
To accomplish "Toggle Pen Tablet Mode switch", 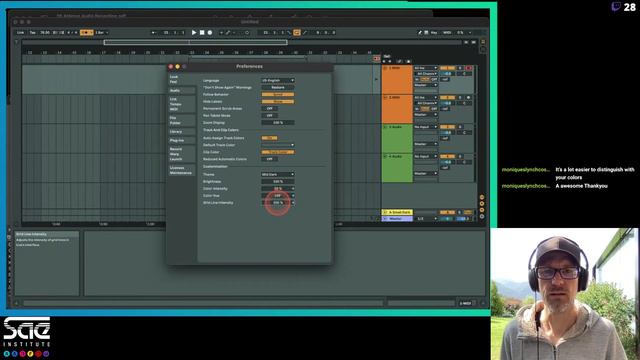I will click(x=269, y=116).
